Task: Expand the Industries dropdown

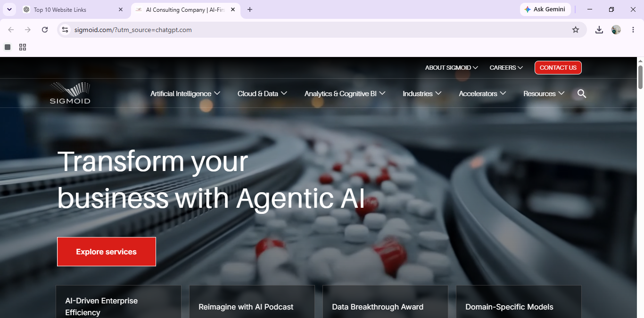Action: [x=422, y=94]
